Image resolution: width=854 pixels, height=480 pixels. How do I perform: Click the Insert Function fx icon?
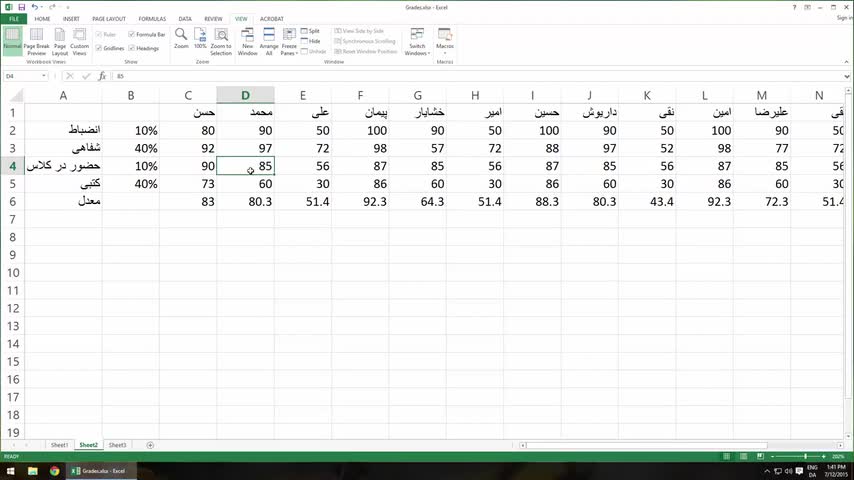tap(102, 76)
